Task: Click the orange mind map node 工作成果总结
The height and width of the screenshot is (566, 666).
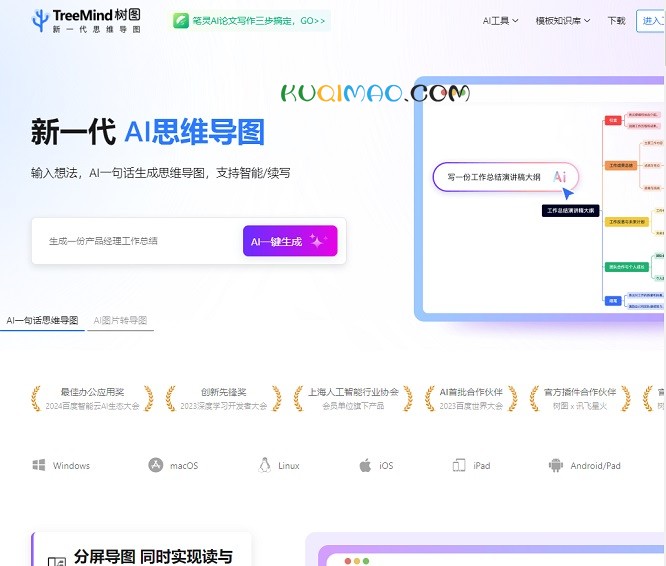Action: pos(621,165)
